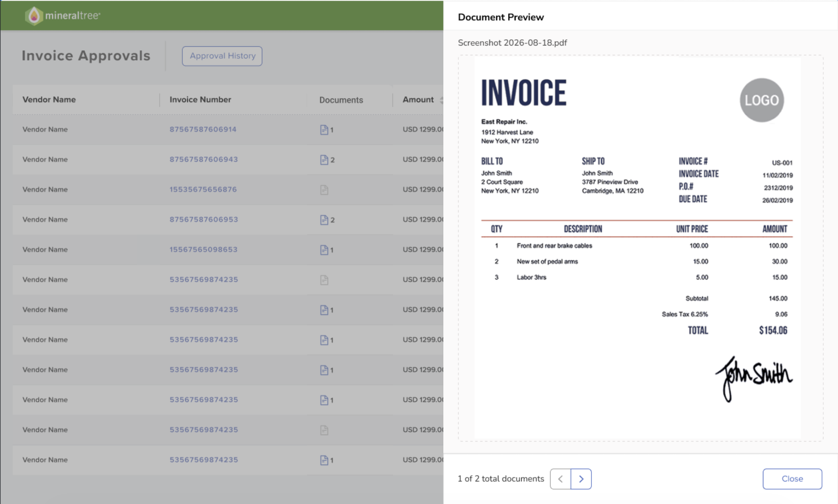The width and height of the screenshot is (838, 504).
Task: Click the Approval History button
Action: [222, 56]
